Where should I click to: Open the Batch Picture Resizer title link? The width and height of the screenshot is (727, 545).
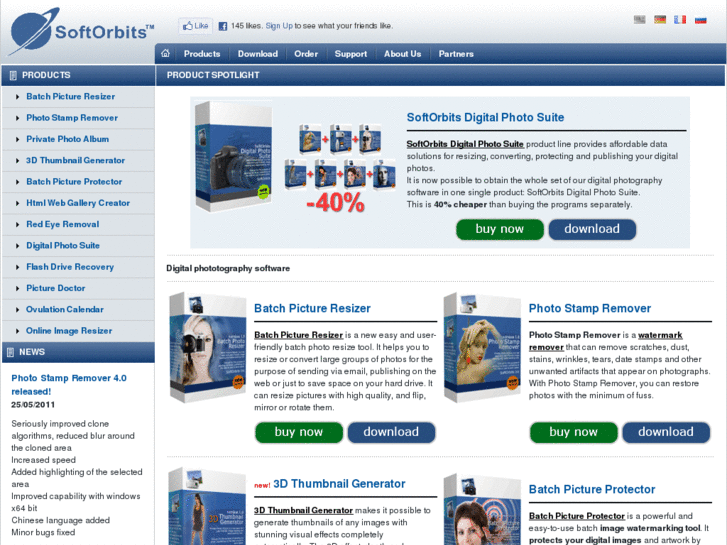pos(312,308)
